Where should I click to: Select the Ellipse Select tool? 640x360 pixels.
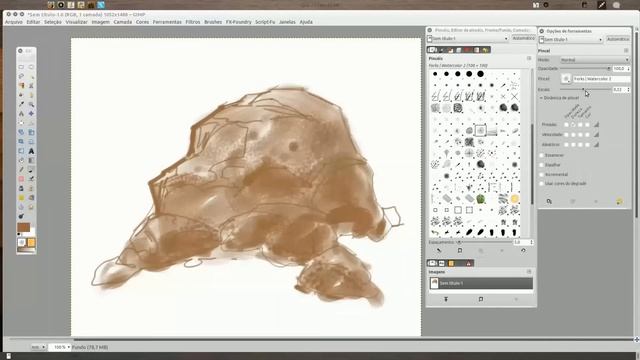point(31,67)
